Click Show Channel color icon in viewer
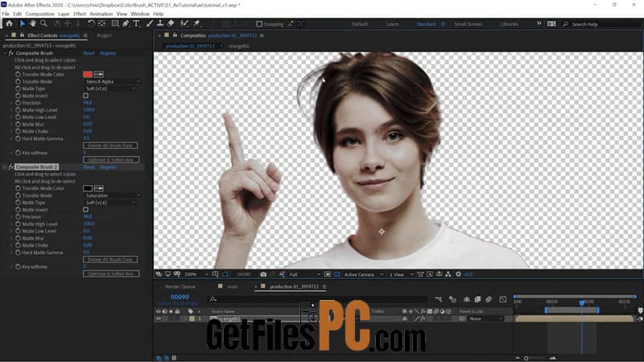644x362 pixels. click(282, 274)
